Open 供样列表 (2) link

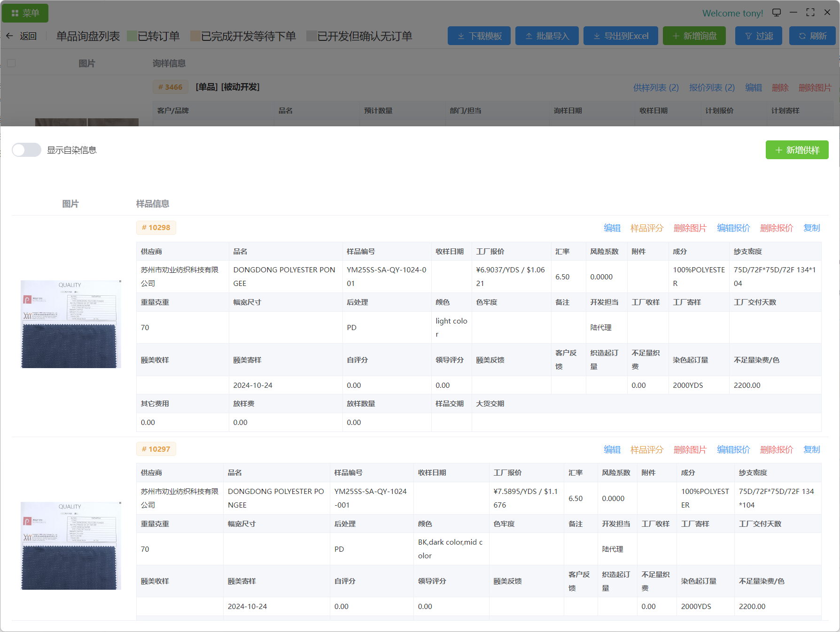coord(656,88)
